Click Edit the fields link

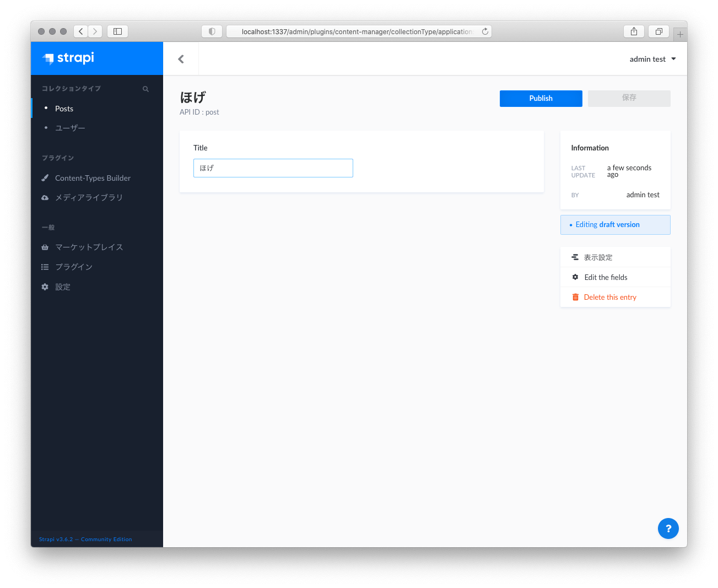pos(615,277)
